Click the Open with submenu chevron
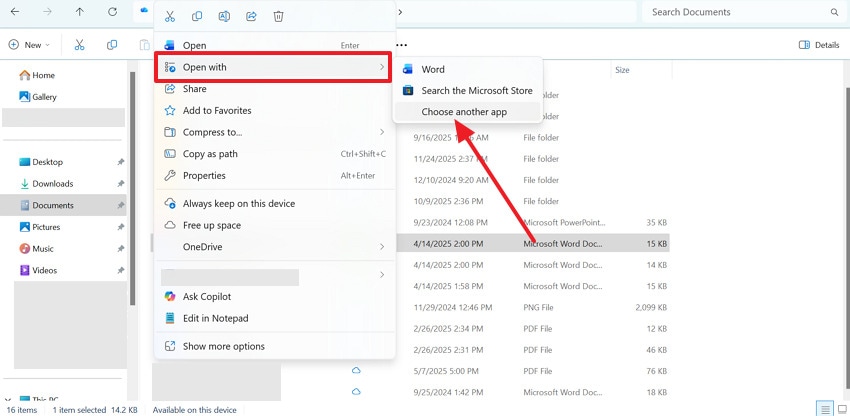850x416 pixels. (382, 67)
